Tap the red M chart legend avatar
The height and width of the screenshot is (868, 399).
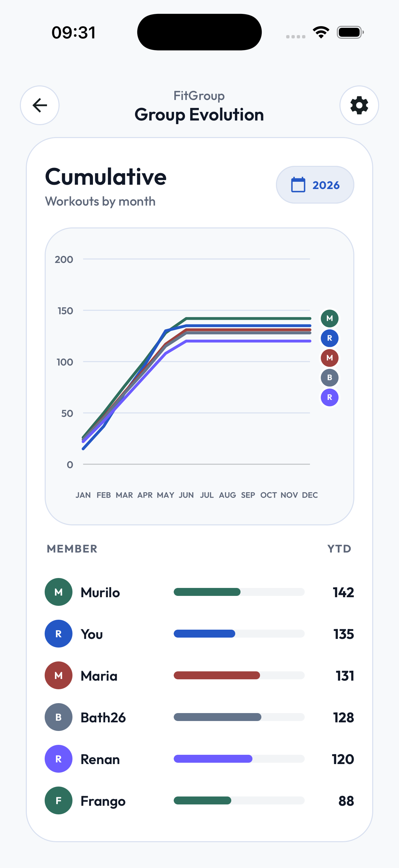[329, 358]
